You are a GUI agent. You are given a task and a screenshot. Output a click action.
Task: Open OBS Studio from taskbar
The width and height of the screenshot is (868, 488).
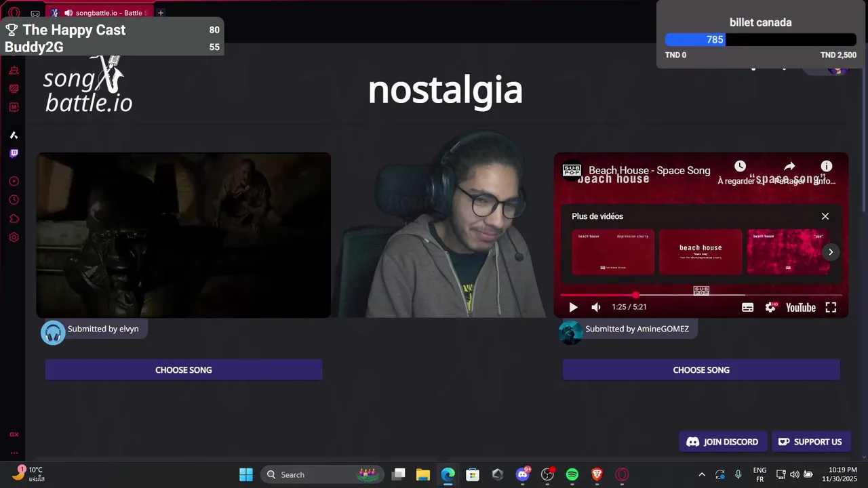tap(547, 474)
